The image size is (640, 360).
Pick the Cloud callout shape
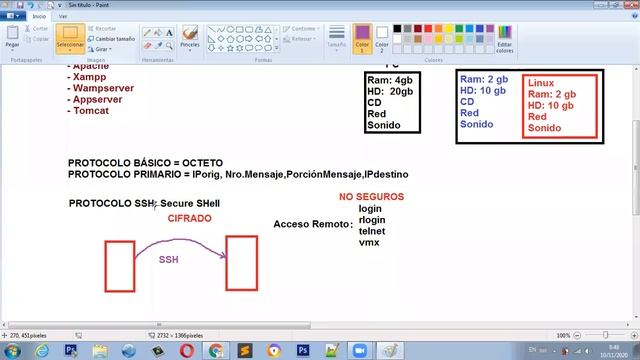268,48
